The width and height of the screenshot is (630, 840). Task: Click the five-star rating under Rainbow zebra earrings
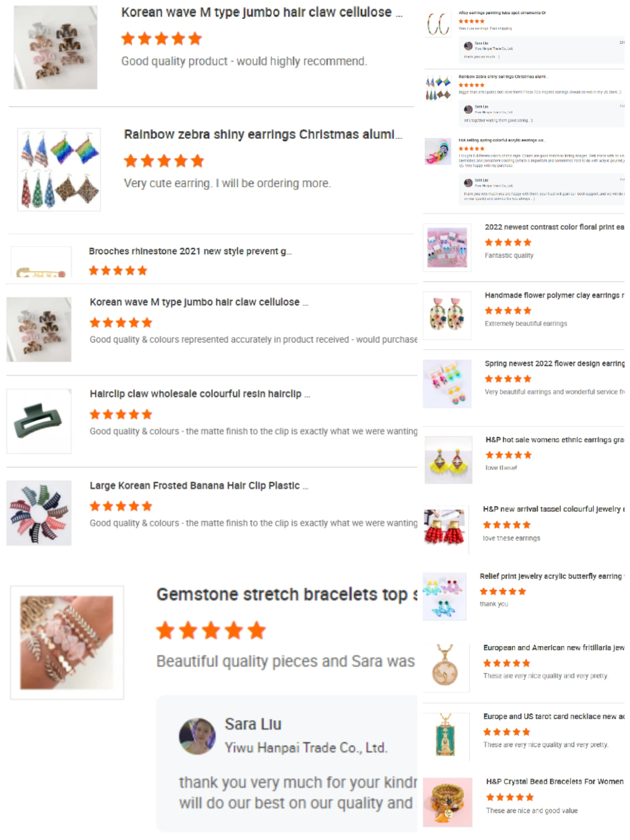(x=164, y=161)
